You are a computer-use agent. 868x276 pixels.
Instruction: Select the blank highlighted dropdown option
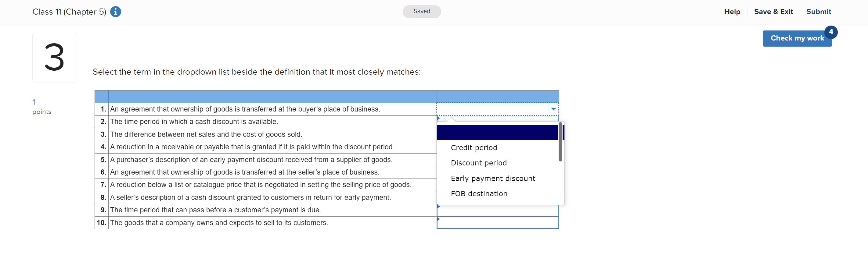pos(498,133)
